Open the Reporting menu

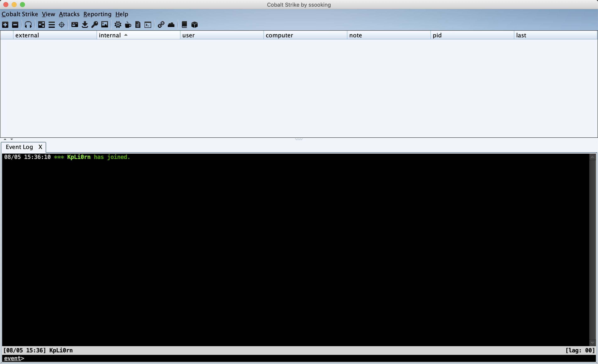[x=97, y=14]
